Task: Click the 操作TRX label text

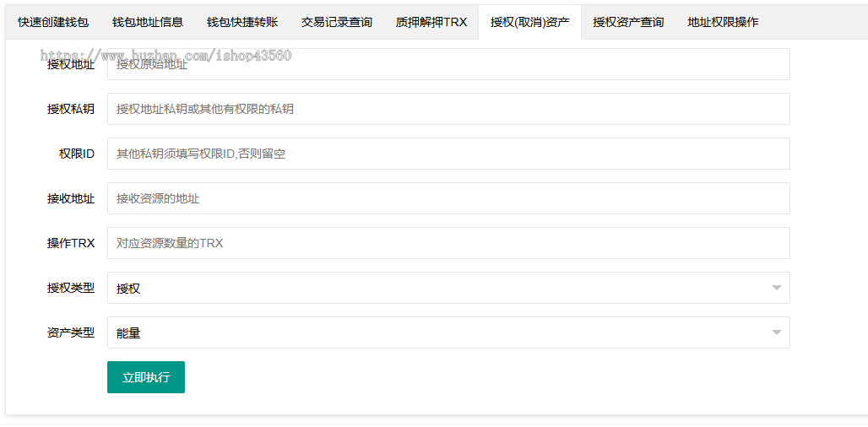Action: tap(71, 243)
